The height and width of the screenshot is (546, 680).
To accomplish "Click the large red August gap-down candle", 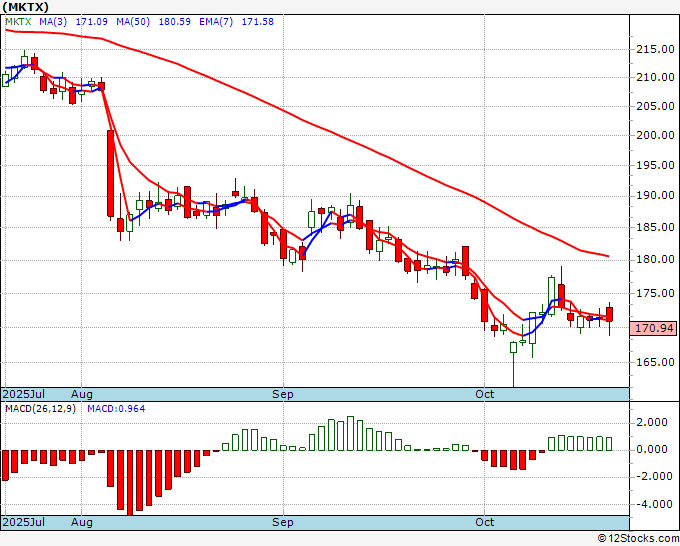I will tap(111, 173).
